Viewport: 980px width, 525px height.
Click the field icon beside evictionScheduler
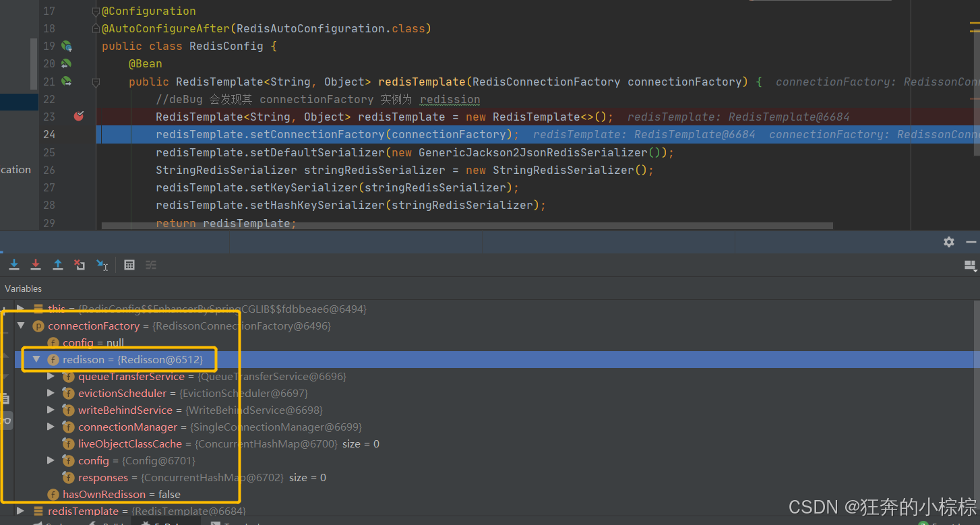[x=68, y=394]
